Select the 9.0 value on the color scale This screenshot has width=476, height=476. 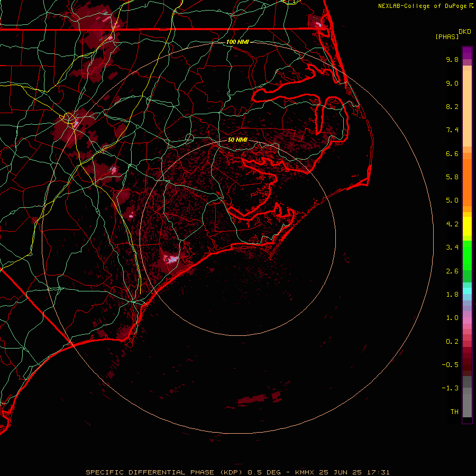(452, 83)
